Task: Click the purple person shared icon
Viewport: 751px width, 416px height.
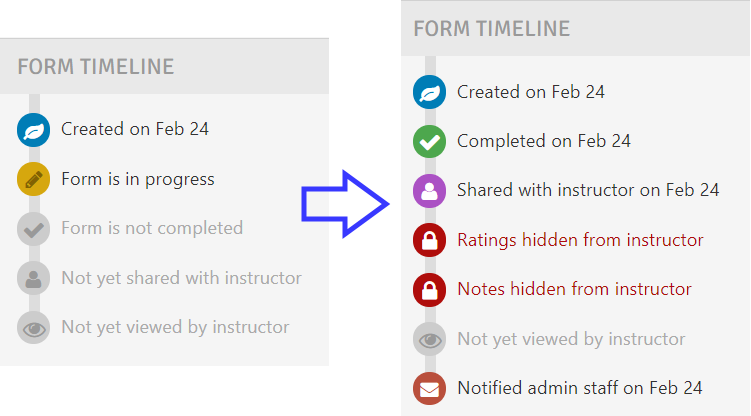Action: (x=430, y=191)
